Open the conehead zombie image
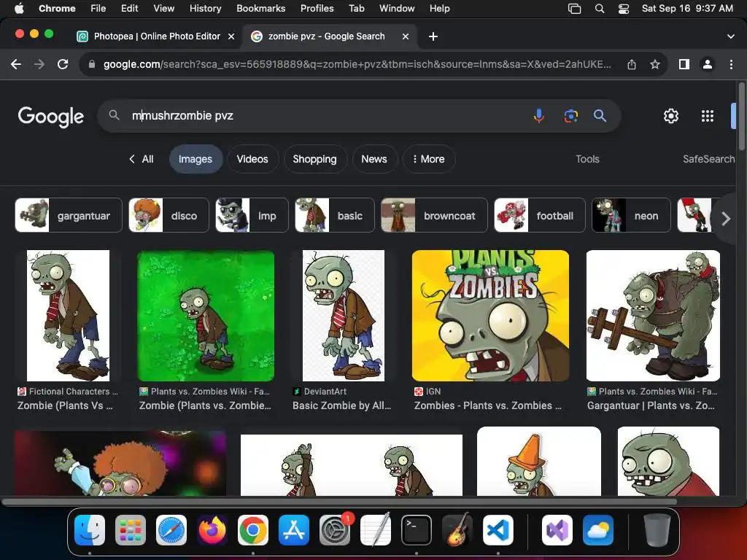The height and width of the screenshot is (560, 747). click(539, 461)
